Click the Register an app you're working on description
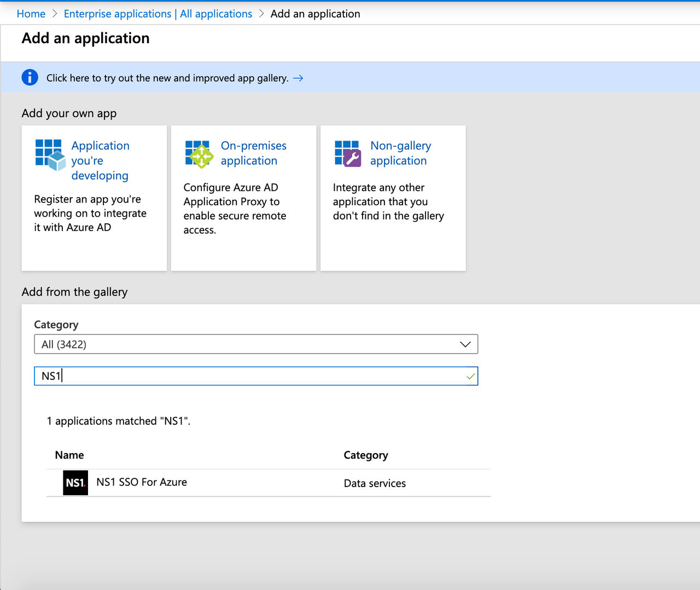 click(90, 213)
